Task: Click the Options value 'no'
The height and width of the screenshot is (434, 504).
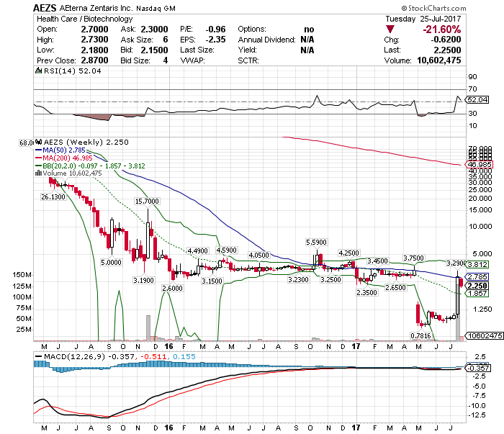Action: 309,30
